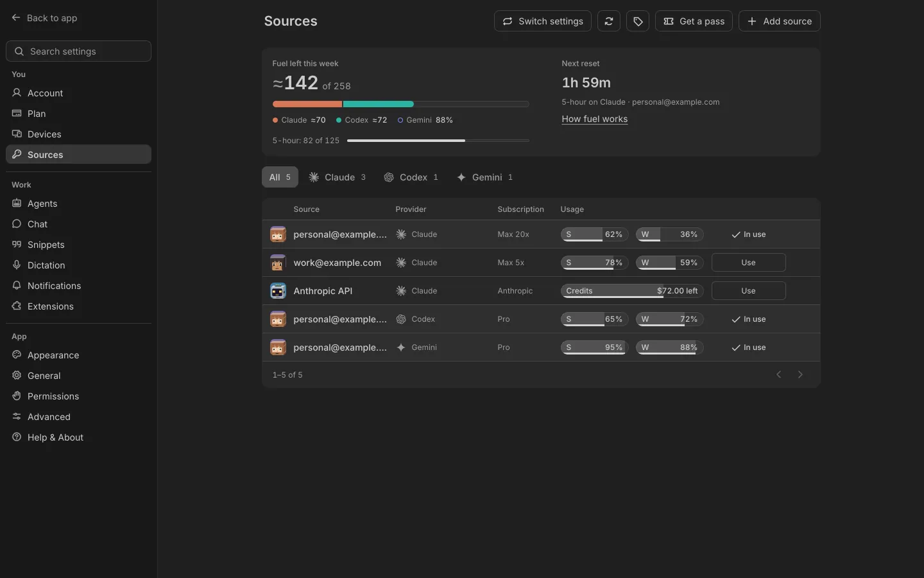
Task: Click the Max 20x subscription cell
Action: [x=513, y=234]
